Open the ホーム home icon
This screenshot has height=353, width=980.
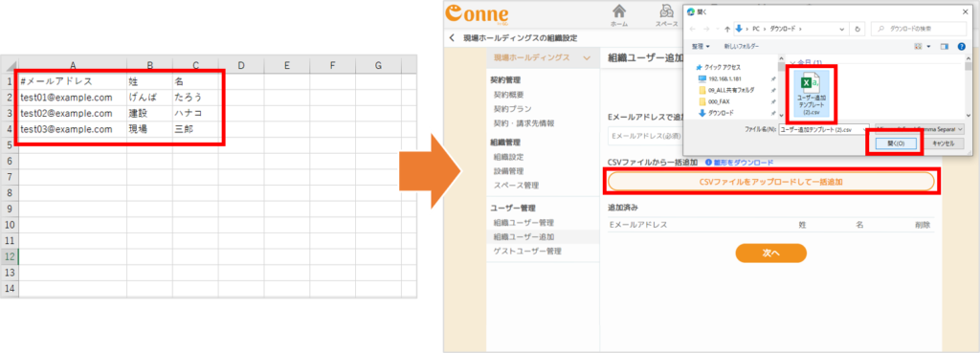(x=619, y=15)
